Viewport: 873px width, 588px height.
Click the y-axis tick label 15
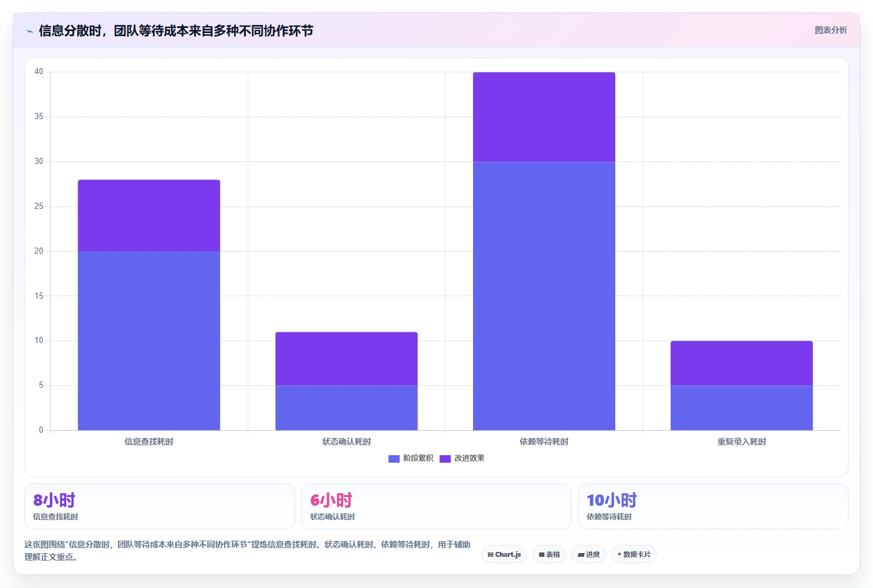coord(39,296)
